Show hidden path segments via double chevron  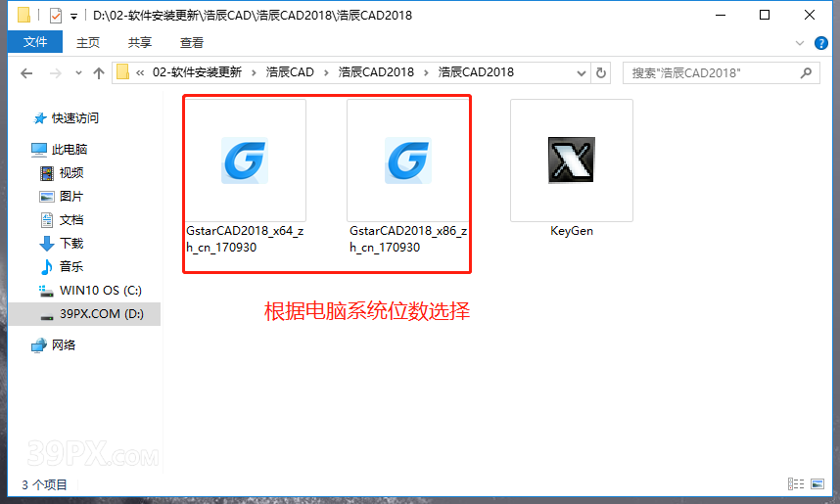pos(140,72)
